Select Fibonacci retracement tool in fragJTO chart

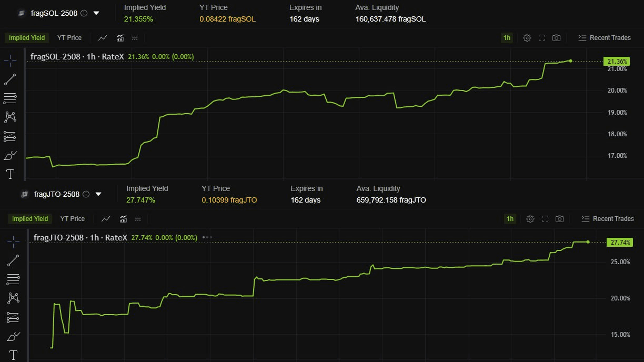coord(13,279)
